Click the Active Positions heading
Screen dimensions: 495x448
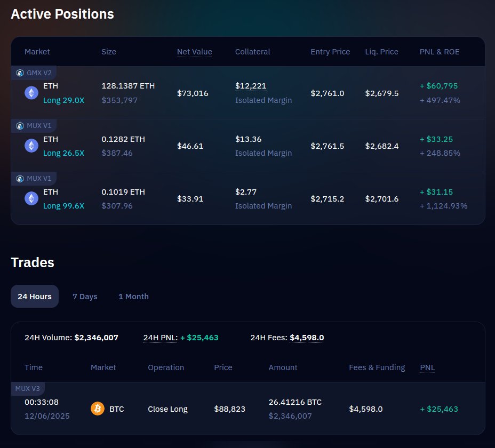coord(62,14)
